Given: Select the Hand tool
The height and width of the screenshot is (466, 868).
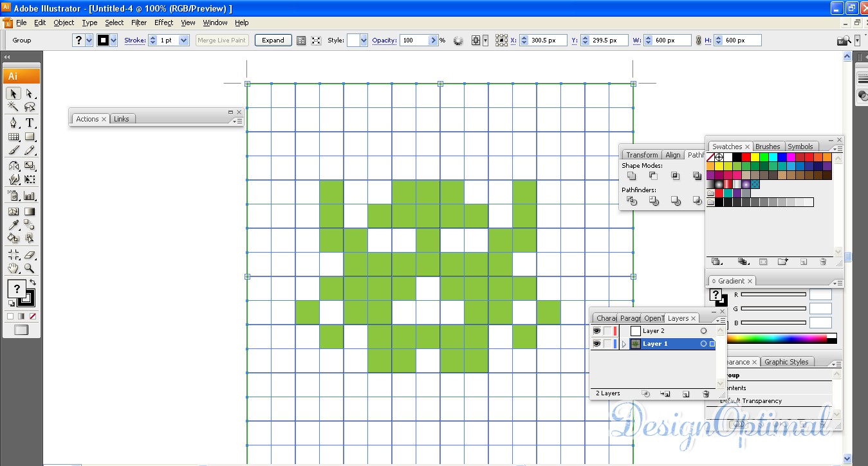Looking at the screenshot, I should click(14, 268).
